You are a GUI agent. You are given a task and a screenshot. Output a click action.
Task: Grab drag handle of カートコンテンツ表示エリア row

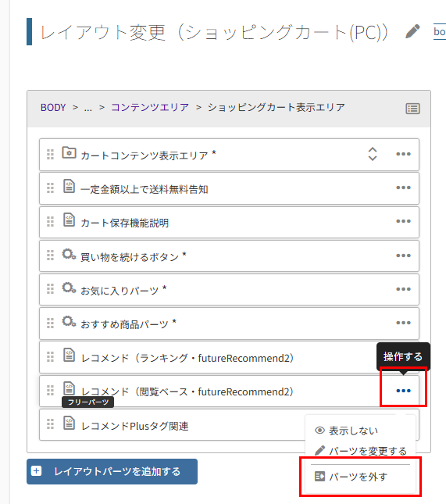pyautogui.click(x=51, y=154)
